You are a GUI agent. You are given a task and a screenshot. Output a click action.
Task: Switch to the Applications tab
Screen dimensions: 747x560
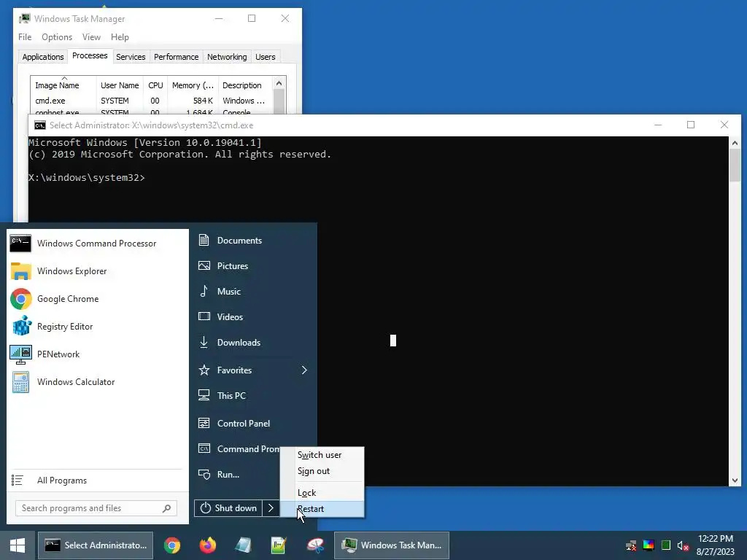coord(43,57)
